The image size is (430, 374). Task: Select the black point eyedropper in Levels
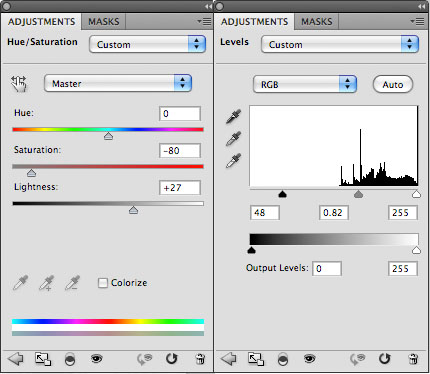pyautogui.click(x=233, y=116)
